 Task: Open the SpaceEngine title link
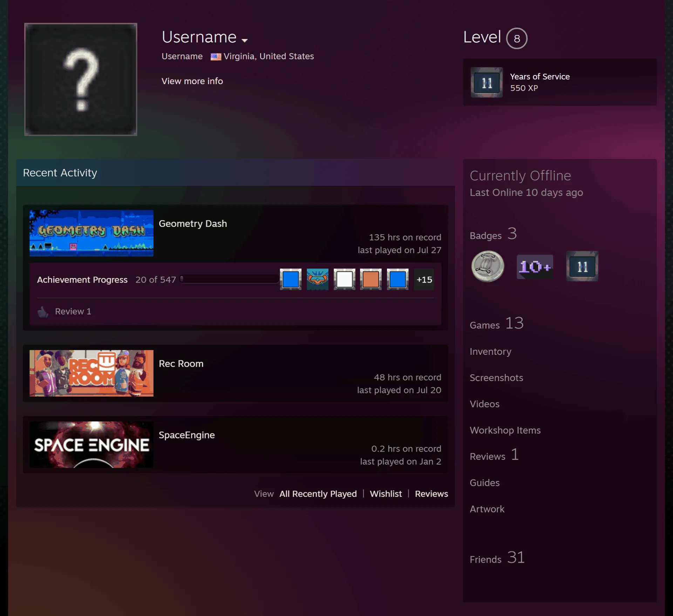pos(187,435)
